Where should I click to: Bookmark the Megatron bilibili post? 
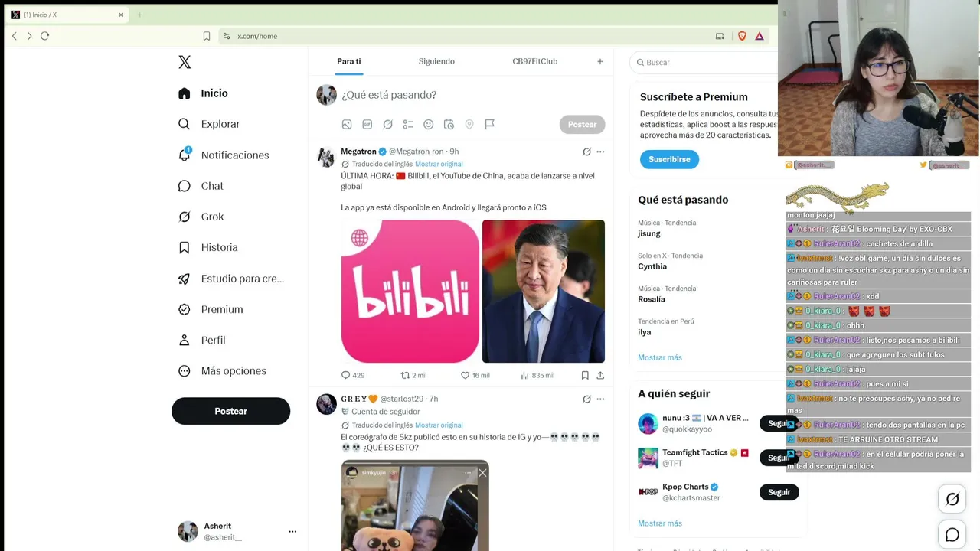(585, 375)
